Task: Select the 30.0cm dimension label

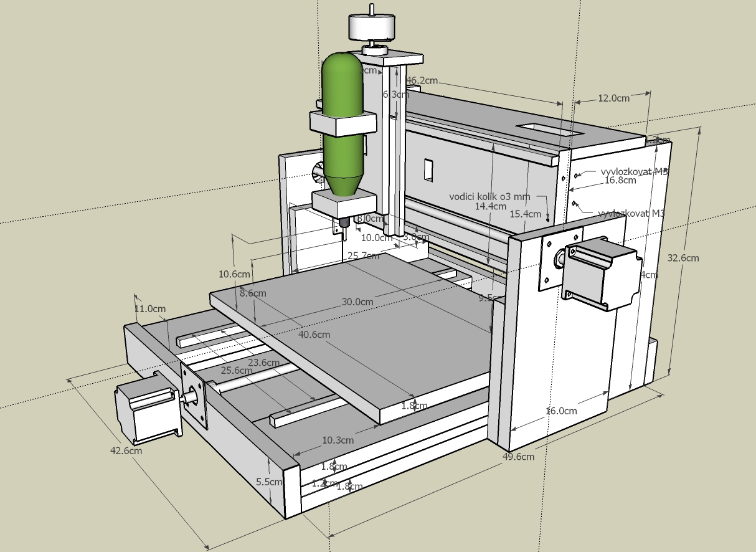Action: coord(357,302)
